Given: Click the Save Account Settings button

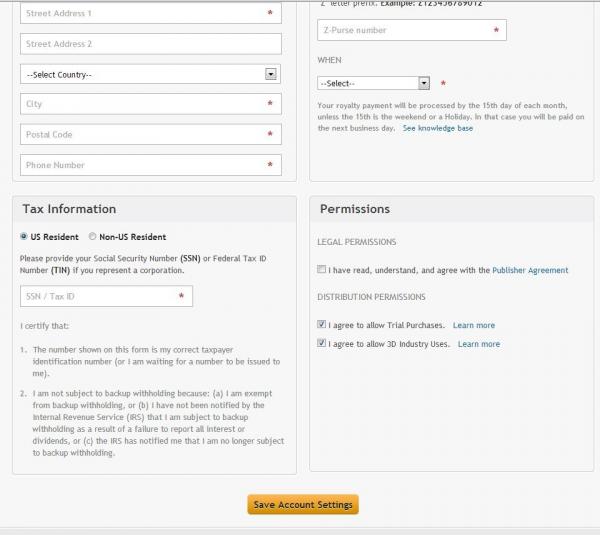Looking at the screenshot, I should [303, 504].
